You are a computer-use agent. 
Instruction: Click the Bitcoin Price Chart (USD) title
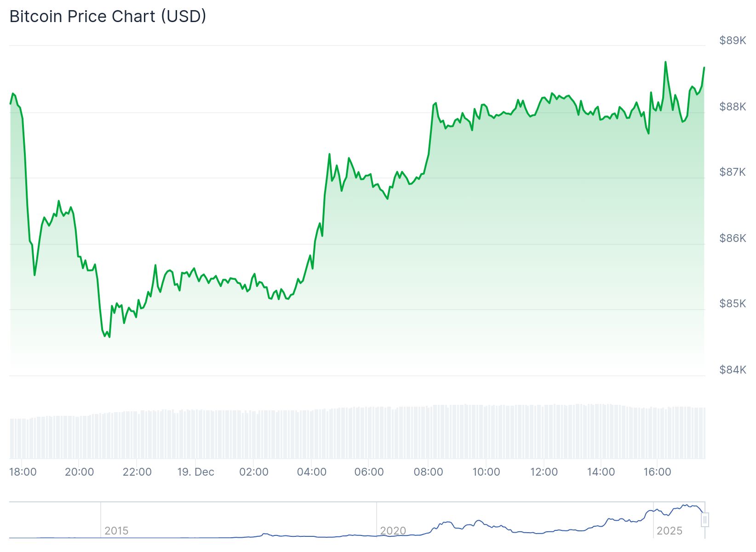click(x=108, y=16)
